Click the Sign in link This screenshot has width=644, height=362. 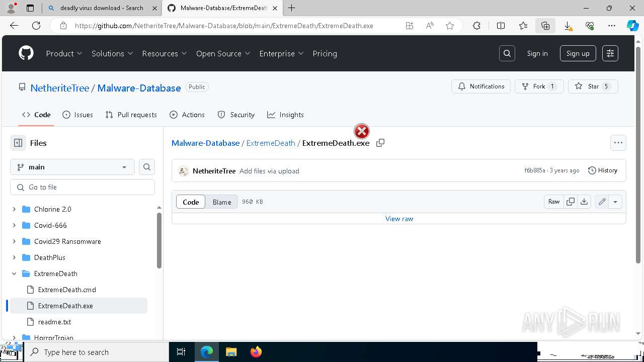click(537, 53)
